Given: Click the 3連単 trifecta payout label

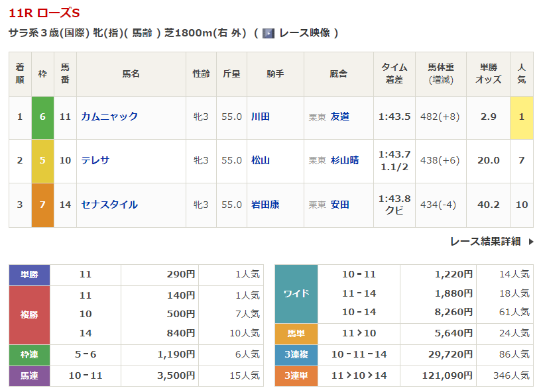Looking at the screenshot, I should coord(296,376).
